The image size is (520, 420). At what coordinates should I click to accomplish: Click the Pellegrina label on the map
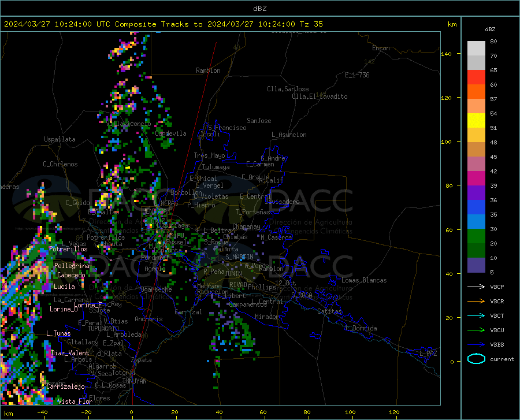click(72, 266)
